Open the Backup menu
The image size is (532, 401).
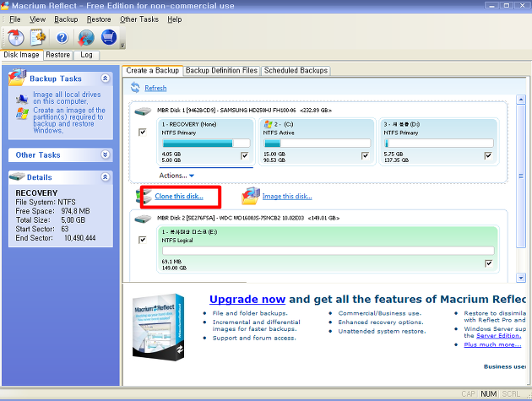pos(66,19)
